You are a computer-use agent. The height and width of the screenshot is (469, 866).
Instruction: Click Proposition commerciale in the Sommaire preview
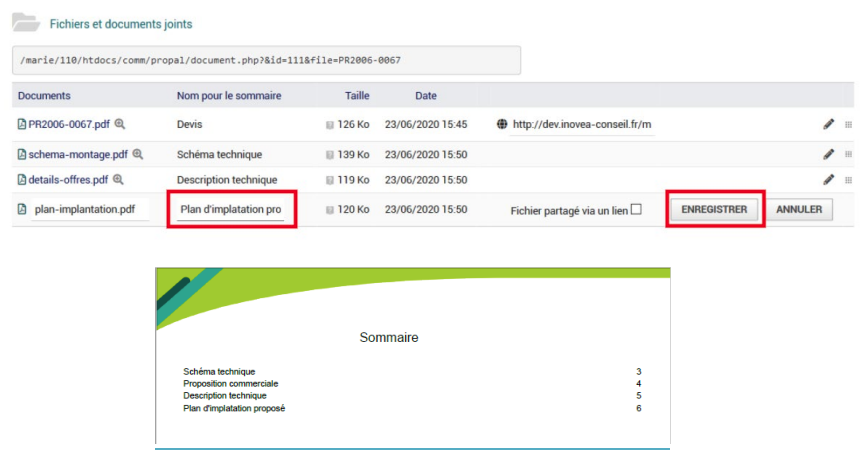click(231, 383)
